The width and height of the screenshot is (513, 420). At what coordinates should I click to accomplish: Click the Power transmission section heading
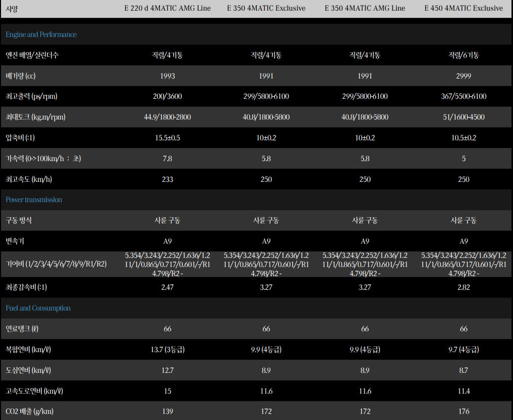tap(34, 200)
